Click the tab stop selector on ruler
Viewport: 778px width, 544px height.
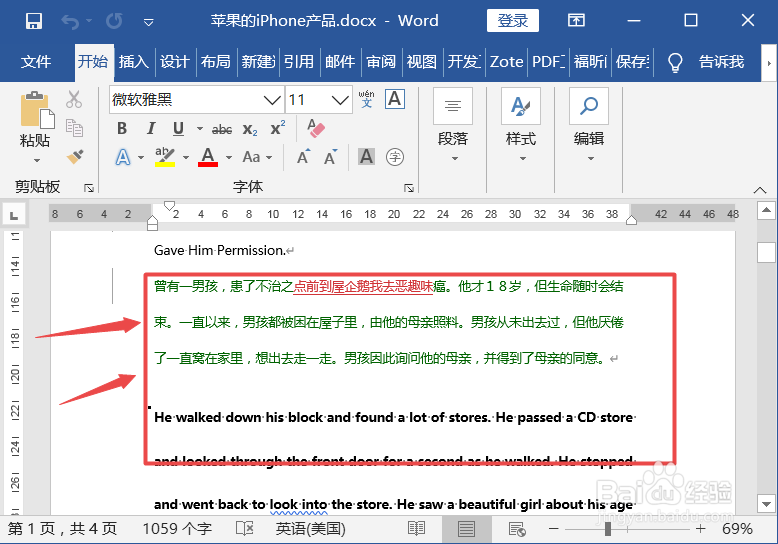14,215
